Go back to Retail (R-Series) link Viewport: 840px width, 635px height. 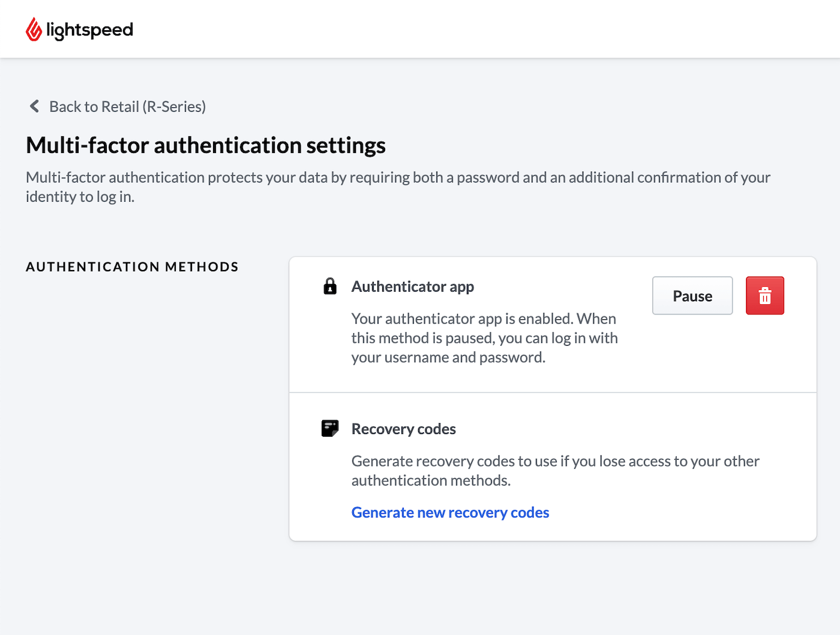[127, 106]
